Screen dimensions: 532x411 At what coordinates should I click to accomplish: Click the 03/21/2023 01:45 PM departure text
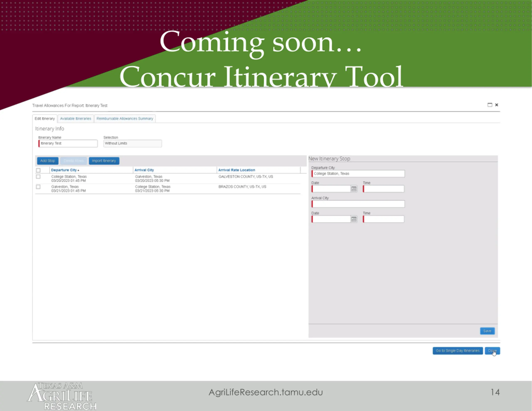tap(68, 191)
